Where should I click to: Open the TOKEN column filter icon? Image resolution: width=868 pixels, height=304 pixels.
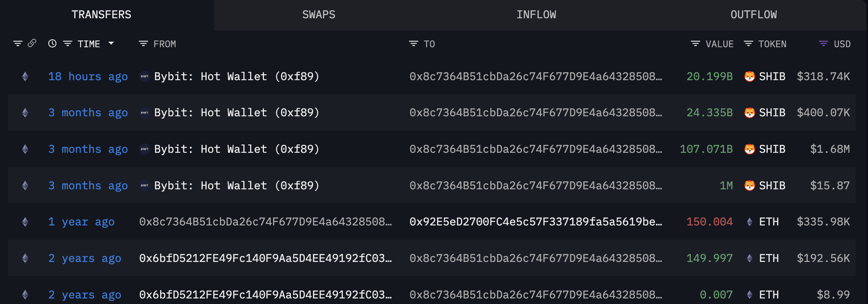[748, 44]
